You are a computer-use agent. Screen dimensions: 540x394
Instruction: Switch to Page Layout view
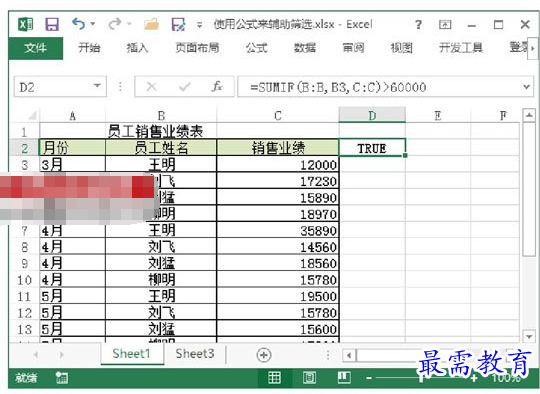(x=309, y=377)
